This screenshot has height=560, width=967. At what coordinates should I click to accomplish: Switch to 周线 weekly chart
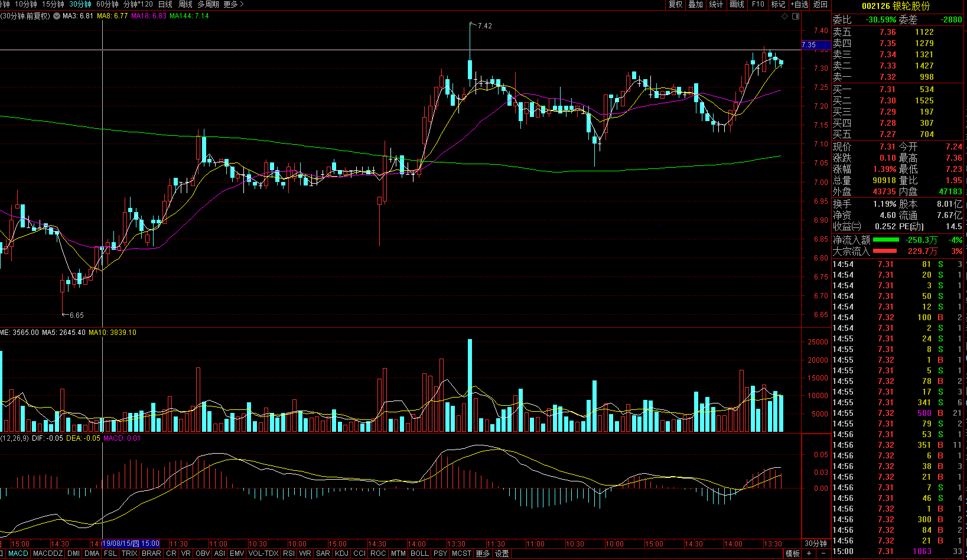pos(185,4)
